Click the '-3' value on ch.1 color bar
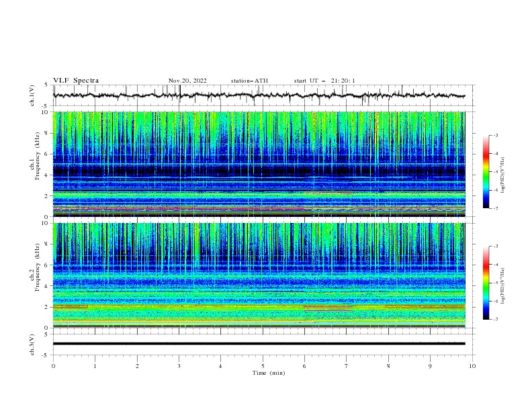This screenshot has width=532, height=411. pos(495,135)
